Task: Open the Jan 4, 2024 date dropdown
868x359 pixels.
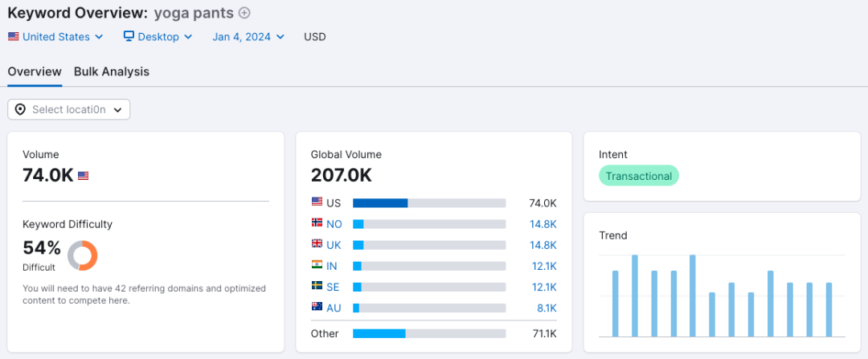Action: 248,36
